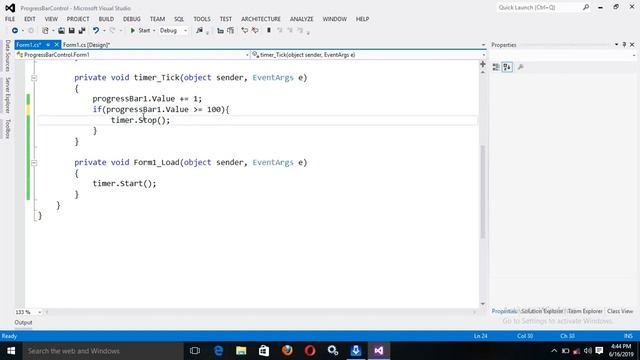This screenshot has height=360, width=640.
Task: Pin the Properties panel with auto-hide icon
Action: point(624,44)
